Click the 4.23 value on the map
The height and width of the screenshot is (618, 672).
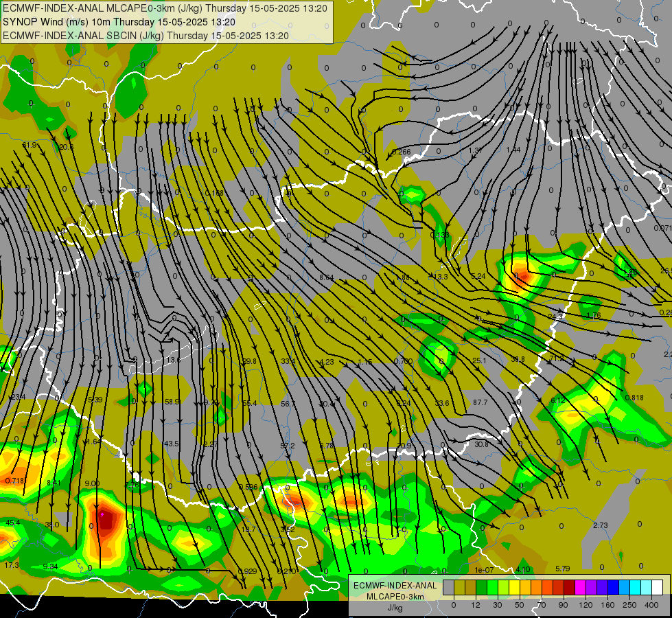pyautogui.click(x=327, y=362)
